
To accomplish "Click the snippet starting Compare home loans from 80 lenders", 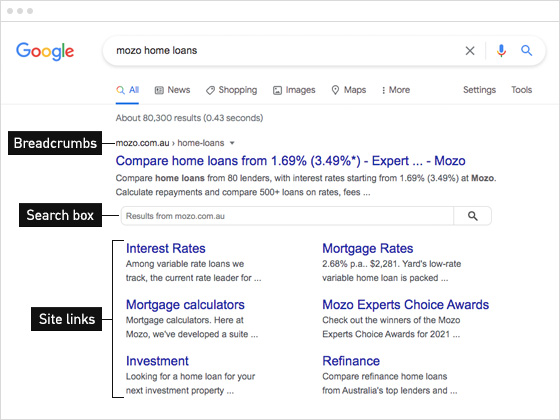I will pos(306,185).
